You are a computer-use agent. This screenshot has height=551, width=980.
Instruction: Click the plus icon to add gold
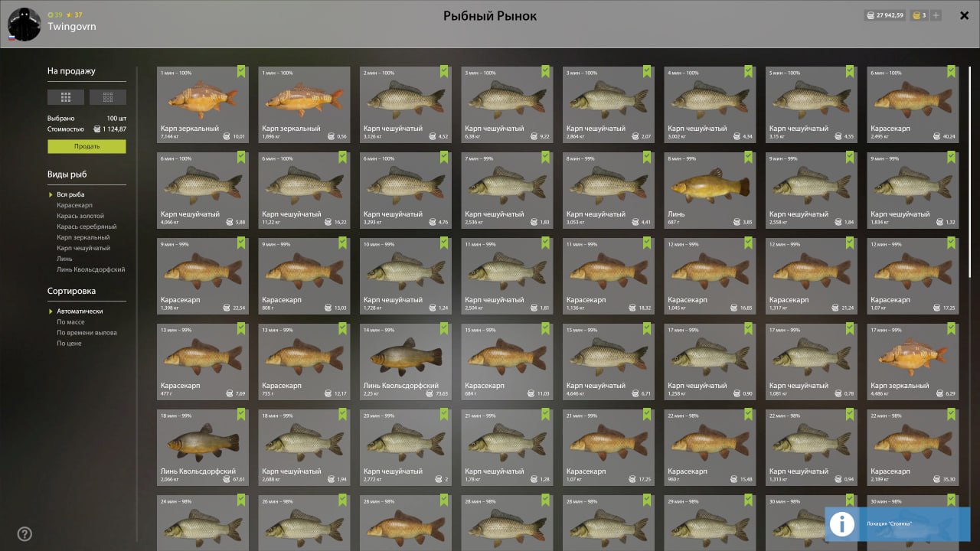[x=936, y=15]
